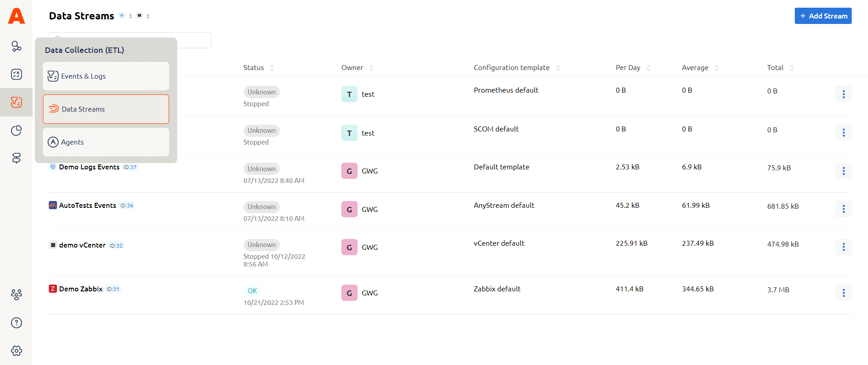Screen dimensions: 868x365
Task: Click Prometheus default template text
Action: point(506,90)
